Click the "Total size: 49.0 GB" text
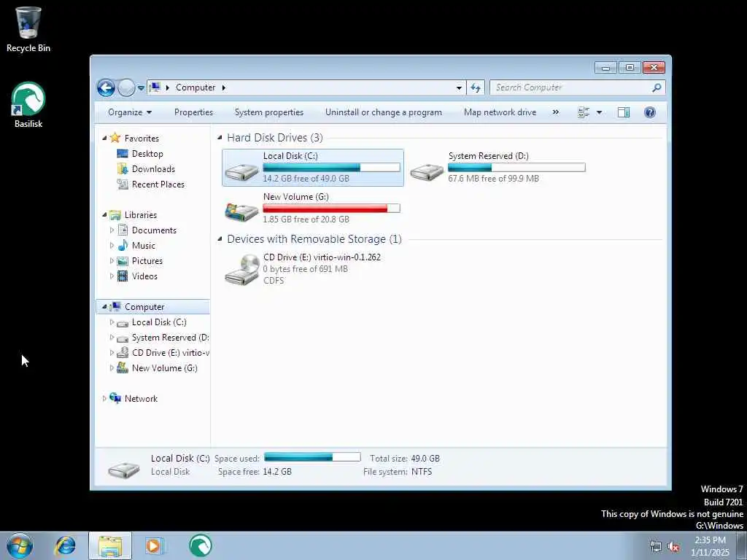Image resolution: width=747 pixels, height=560 pixels. pos(404,459)
